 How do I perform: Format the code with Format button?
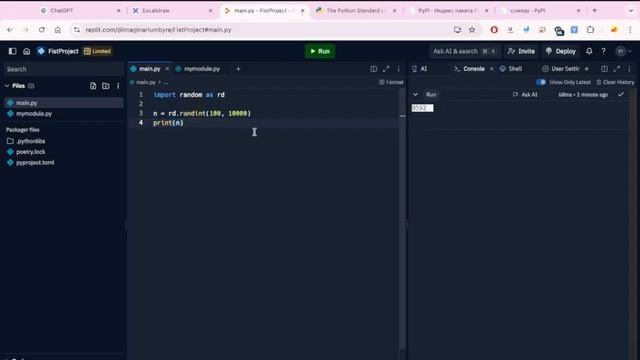[391, 82]
